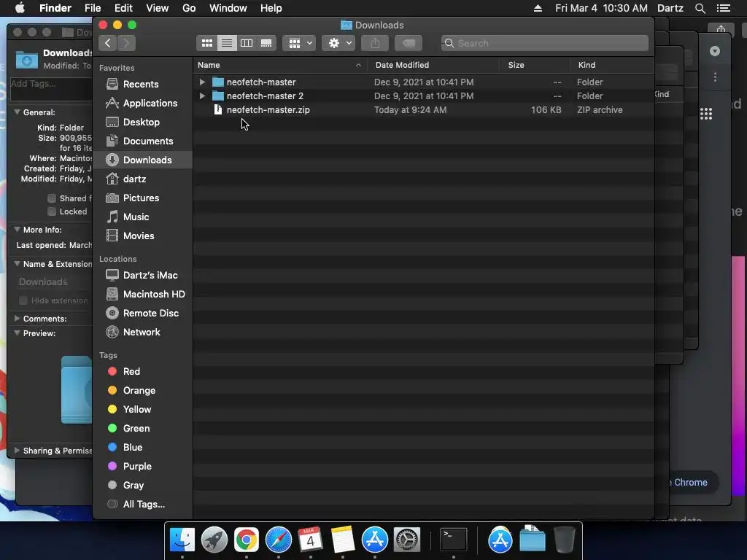
Task: Select Remote Disc location
Action: pos(143,314)
